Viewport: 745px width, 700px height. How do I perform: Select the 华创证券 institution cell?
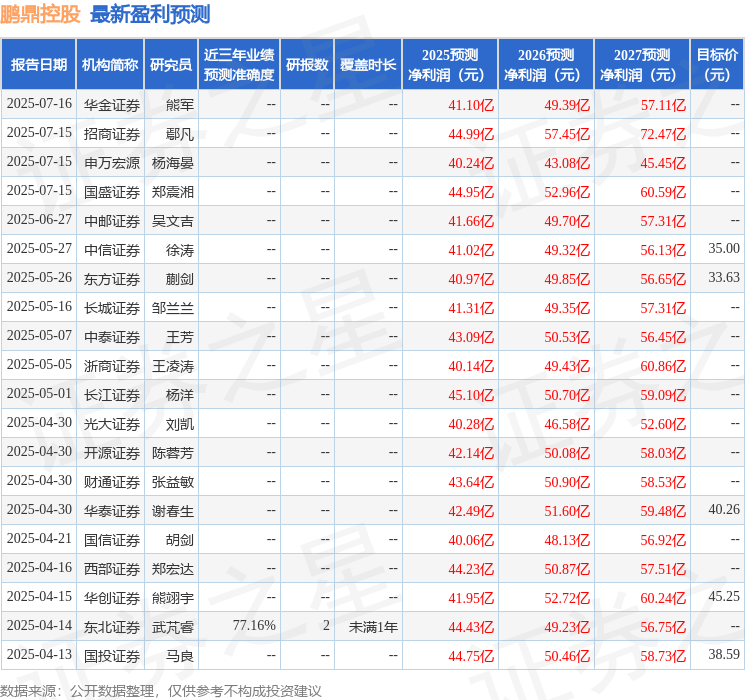pos(112,598)
